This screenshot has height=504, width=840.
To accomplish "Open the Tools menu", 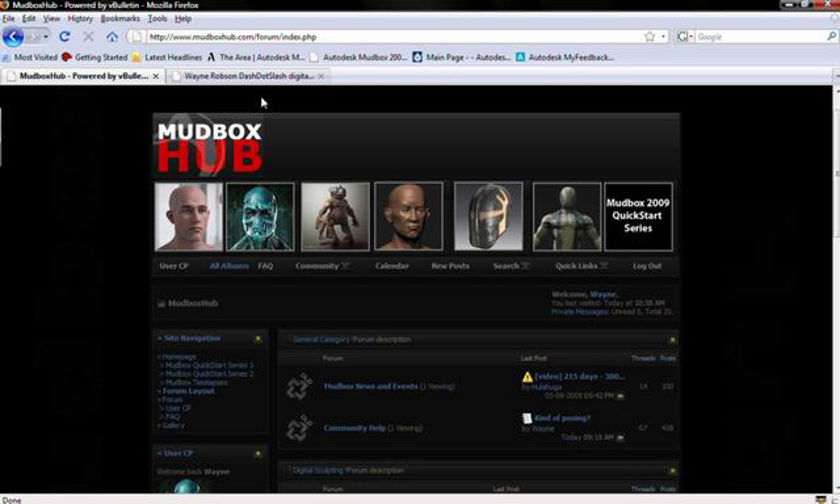I will (x=157, y=19).
